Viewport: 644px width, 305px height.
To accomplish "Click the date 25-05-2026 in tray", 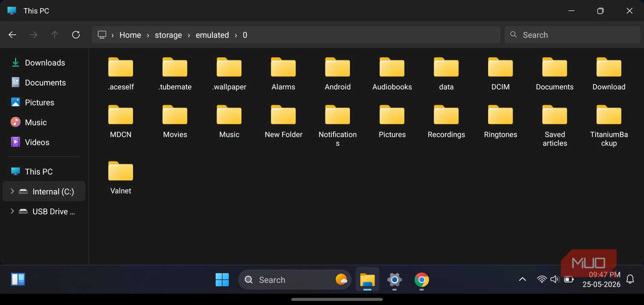I will tap(601, 284).
